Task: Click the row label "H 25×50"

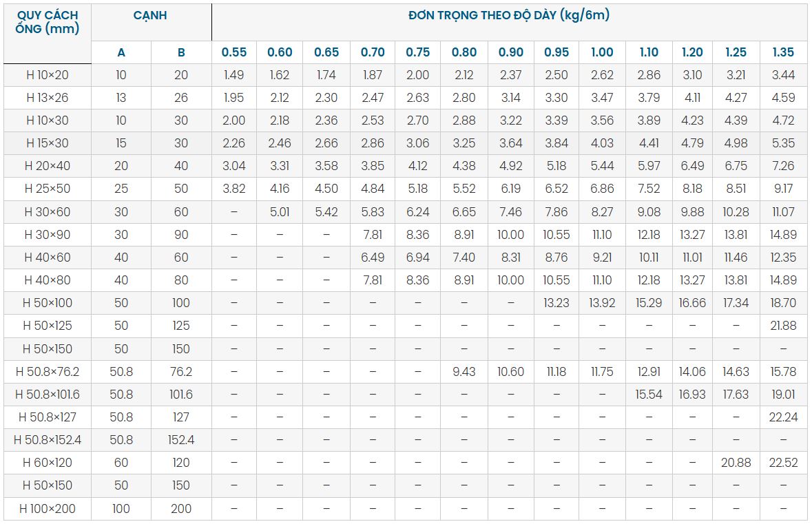Action: pos(48,189)
